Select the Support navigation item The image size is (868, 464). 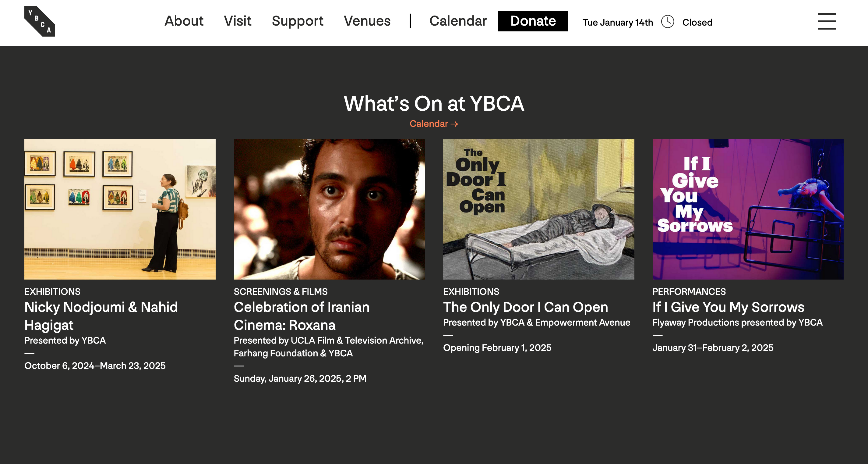click(297, 21)
